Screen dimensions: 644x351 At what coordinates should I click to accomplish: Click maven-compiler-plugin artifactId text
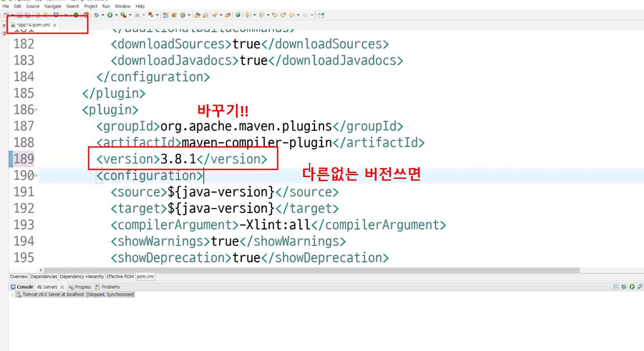click(x=257, y=142)
